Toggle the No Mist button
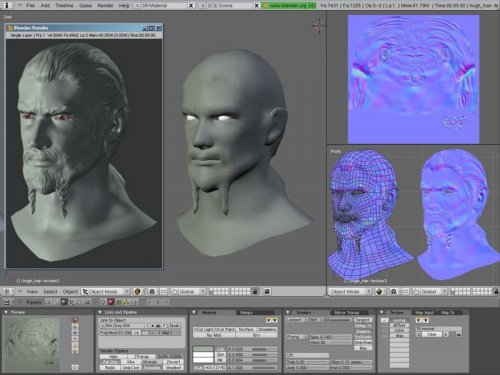Screen dimensions: 500x375 click(x=214, y=335)
